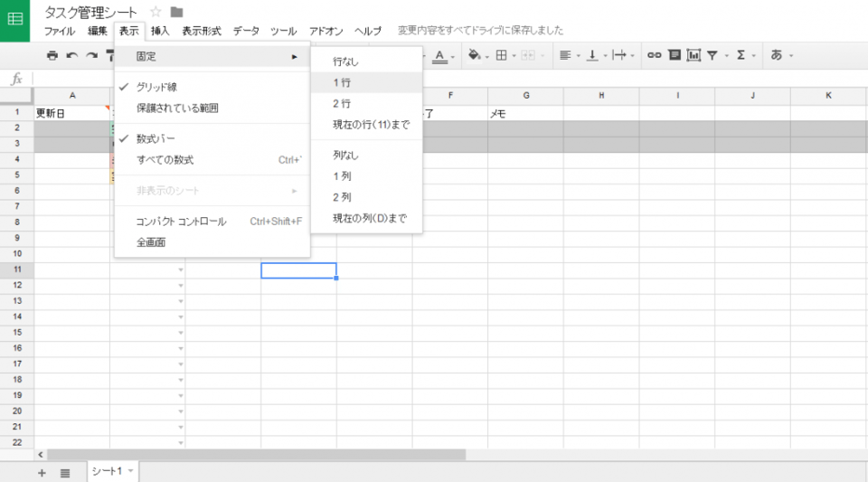
Task: Expand the シート1 tab dropdown arrow
Action: pos(130,472)
